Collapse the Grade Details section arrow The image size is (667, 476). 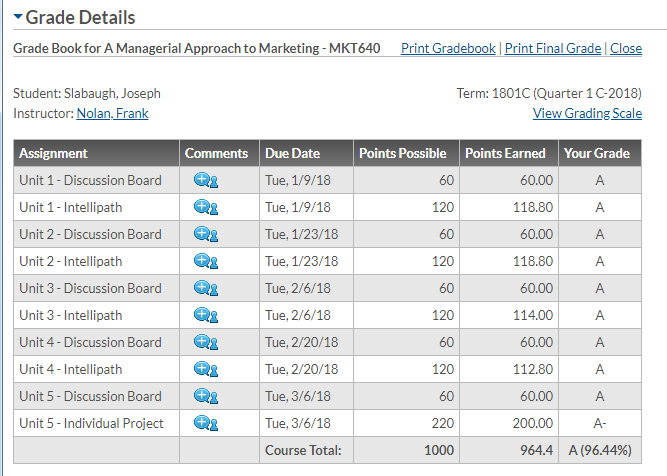point(18,18)
